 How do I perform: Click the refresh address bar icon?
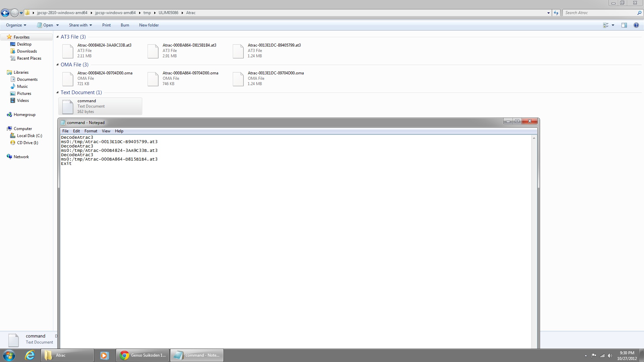pyautogui.click(x=556, y=13)
